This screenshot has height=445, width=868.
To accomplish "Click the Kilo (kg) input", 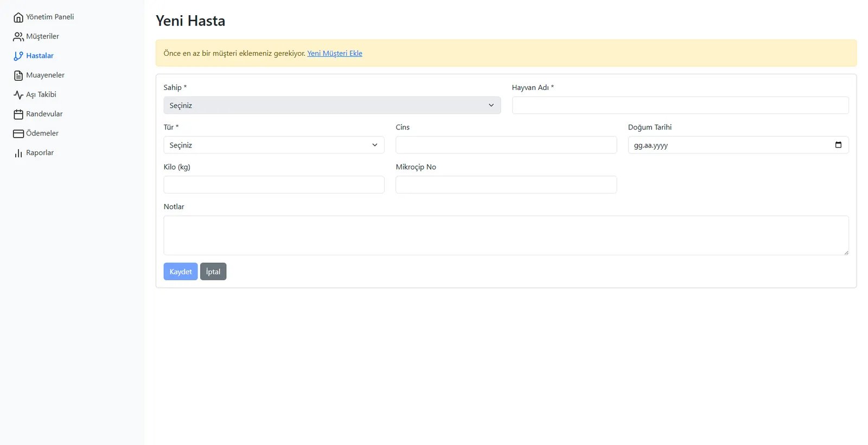I will [x=274, y=185].
